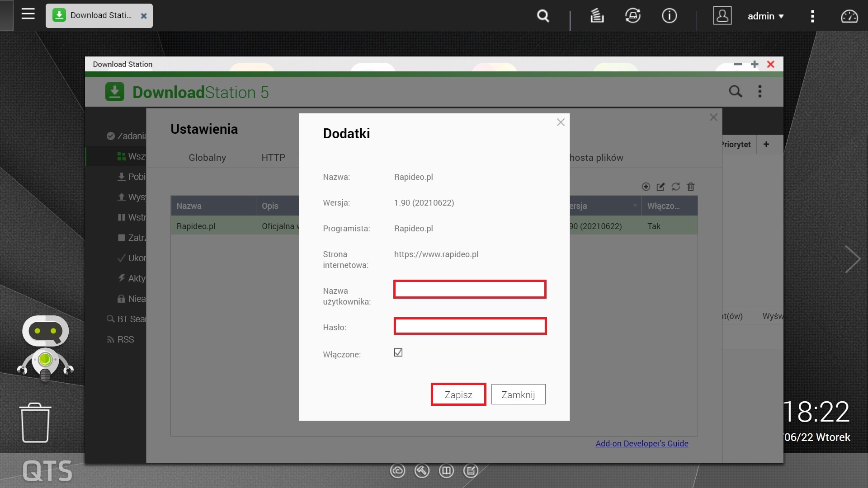Click the Zamknij button
The width and height of the screenshot is (868, 488).
point(518,394)
